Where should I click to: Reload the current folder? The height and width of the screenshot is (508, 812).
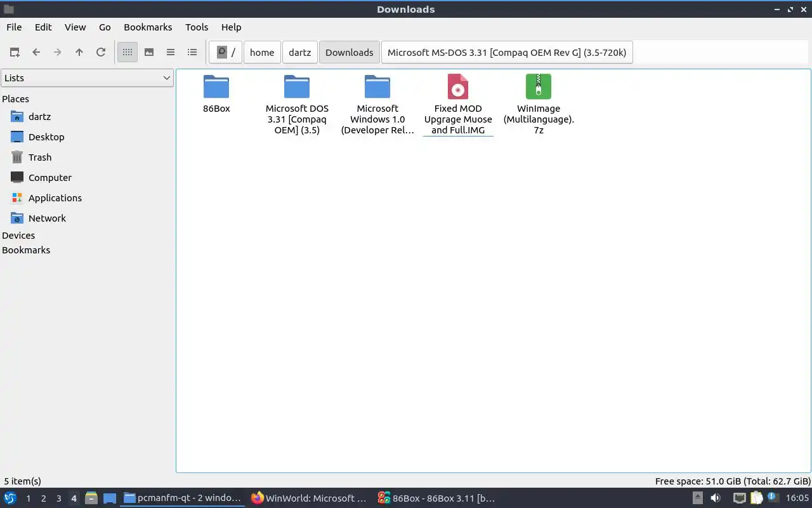[101, 52]
